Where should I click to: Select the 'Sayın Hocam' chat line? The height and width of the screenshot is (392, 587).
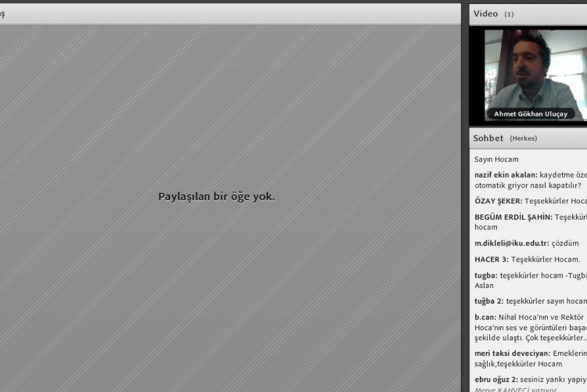tap(496, 159)
